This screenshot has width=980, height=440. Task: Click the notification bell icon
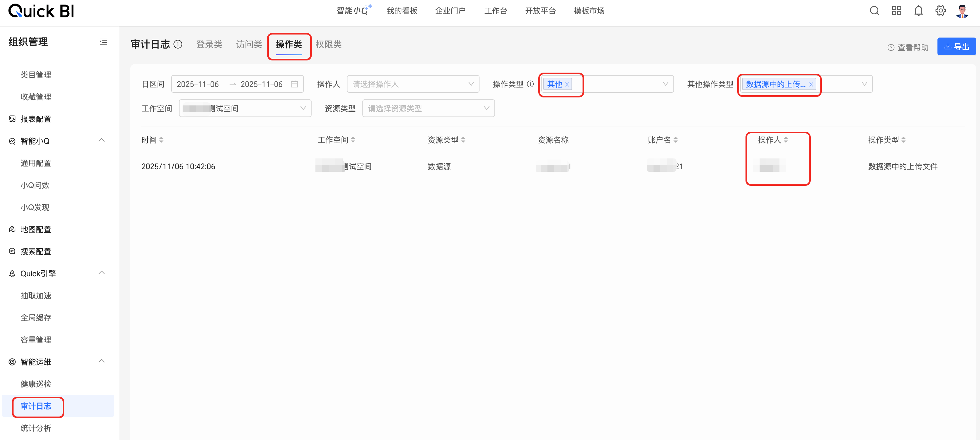918,11
